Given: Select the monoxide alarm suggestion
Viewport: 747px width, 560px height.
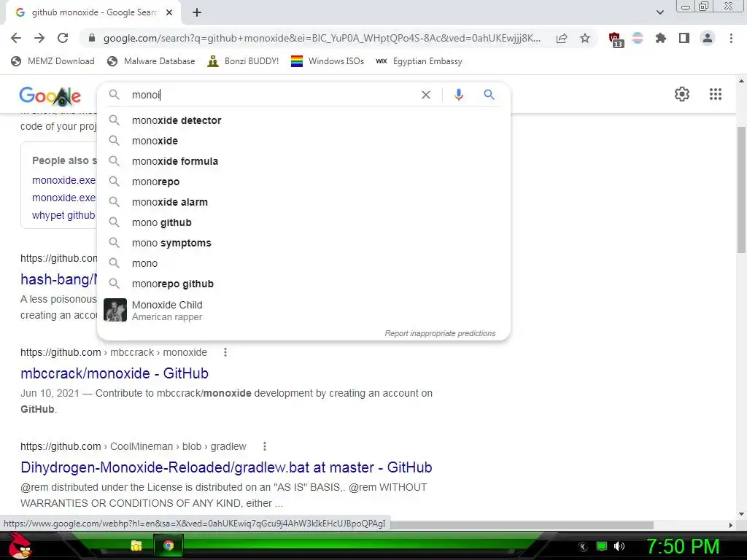Looking at the screenshot, I should point(303,203).
